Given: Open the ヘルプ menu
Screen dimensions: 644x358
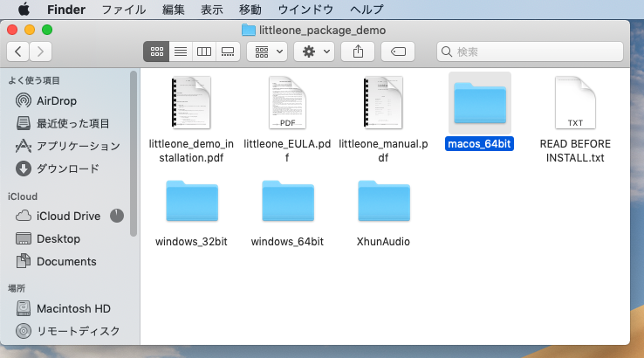Looking at the screenshot, I should click(x=367, y=10).
